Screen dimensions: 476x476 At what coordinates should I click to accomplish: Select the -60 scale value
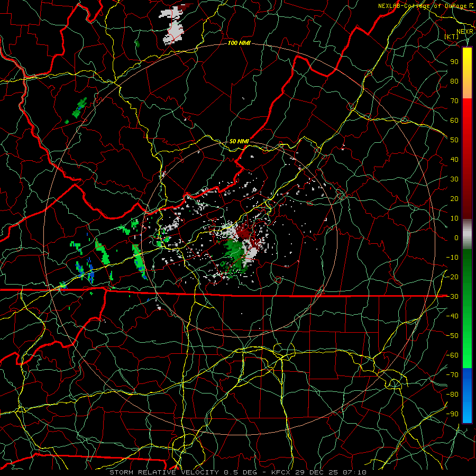tap(452, 355)
